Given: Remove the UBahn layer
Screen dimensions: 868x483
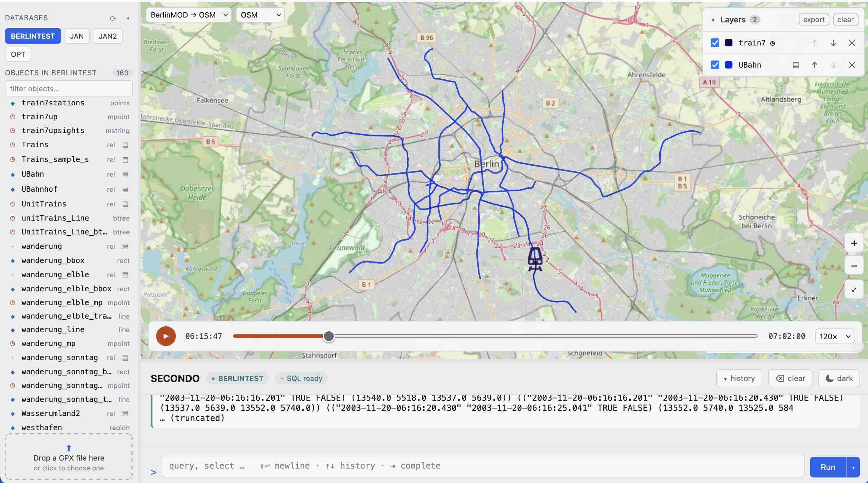Looking at the screenshot, I should pyautogui.click(x=852, y=65).
